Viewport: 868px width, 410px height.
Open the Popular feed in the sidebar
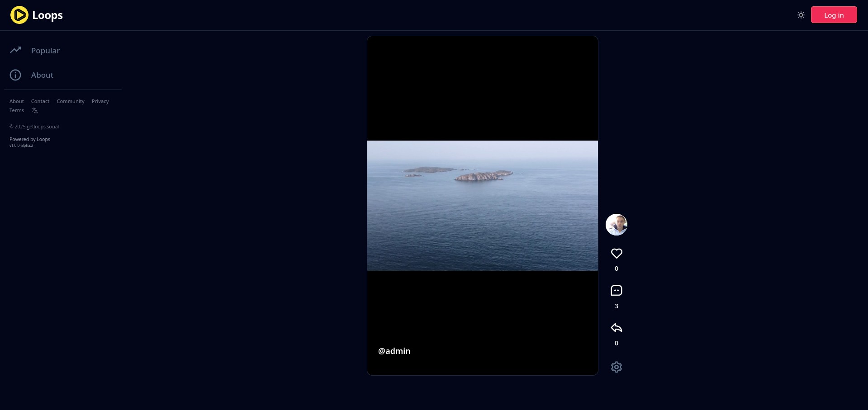(x=45, y=51)
